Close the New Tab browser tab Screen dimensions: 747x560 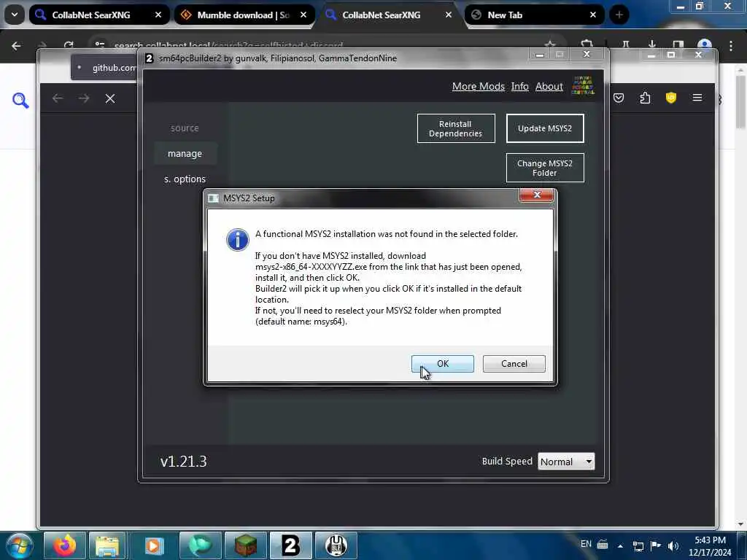click(593, 15)
